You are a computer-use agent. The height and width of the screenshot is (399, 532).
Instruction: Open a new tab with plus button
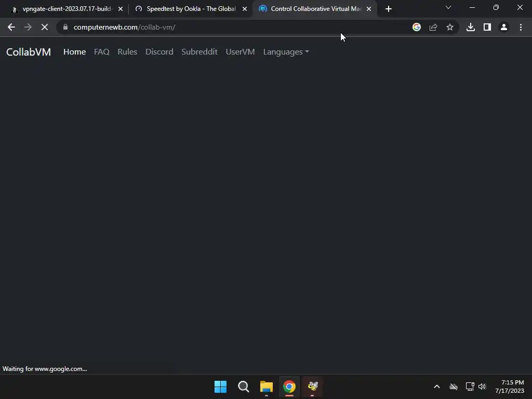pyautogui.click(x=389, y=9)
